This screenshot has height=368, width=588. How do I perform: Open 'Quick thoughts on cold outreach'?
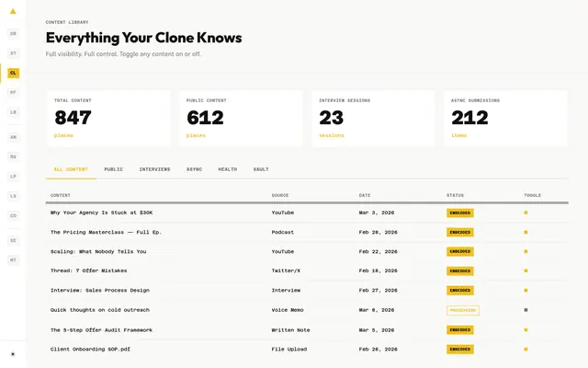click(100, 310)
